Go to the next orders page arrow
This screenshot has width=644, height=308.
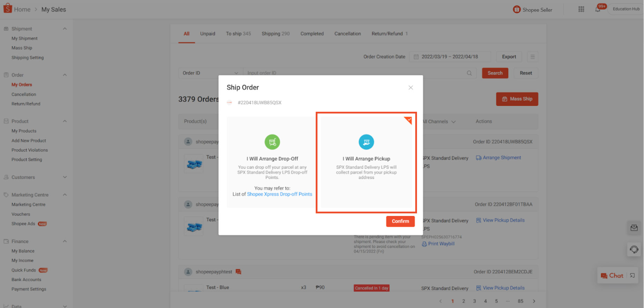point(534,301)
